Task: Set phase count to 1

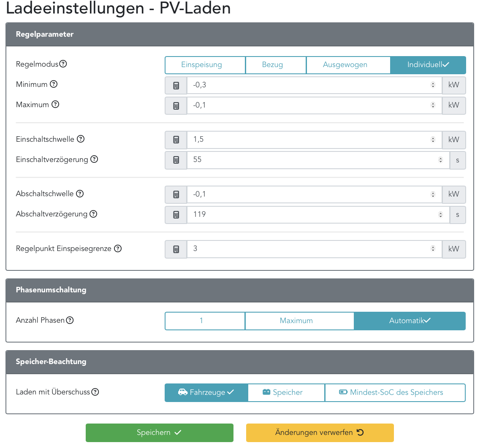Action: [x=205, y=321]
